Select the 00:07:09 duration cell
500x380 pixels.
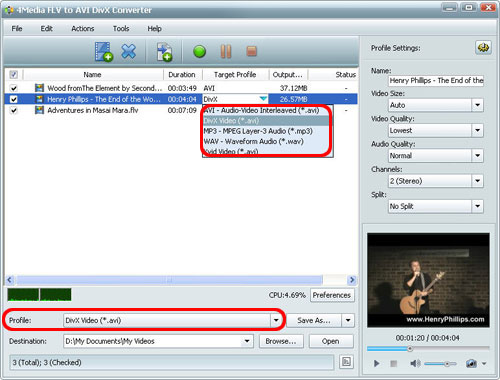tap(182, 110)
